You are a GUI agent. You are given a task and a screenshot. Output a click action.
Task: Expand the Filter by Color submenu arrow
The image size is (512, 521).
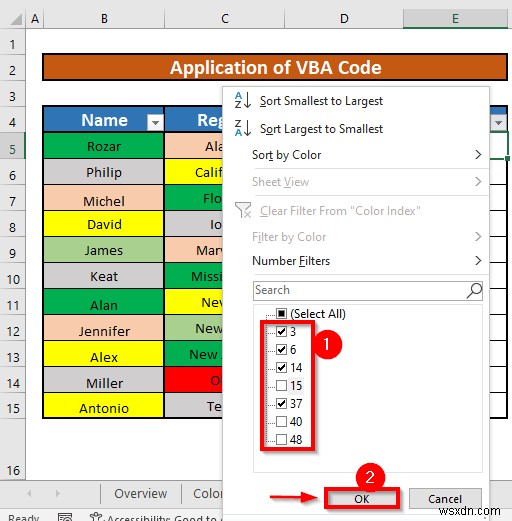click(x=478, y=237)
